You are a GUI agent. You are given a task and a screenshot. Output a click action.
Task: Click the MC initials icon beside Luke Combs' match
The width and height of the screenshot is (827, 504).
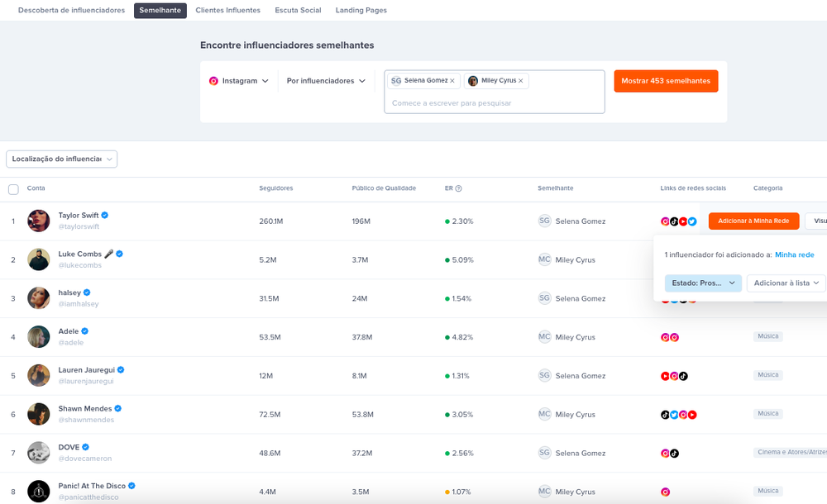pyautogui.click(x=544, y=259)
